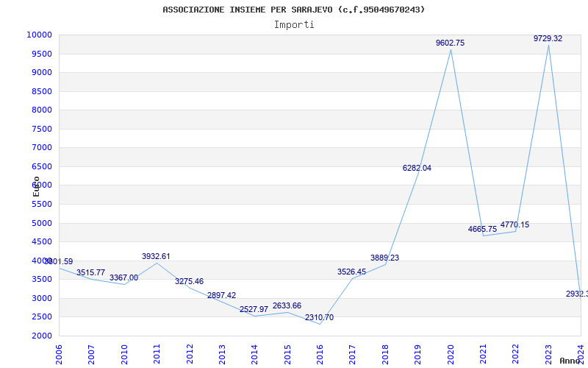The width and height of the screenshot is (588, 368).
Task: Select the 2018 x-axis year label
Action: [385, 355]
